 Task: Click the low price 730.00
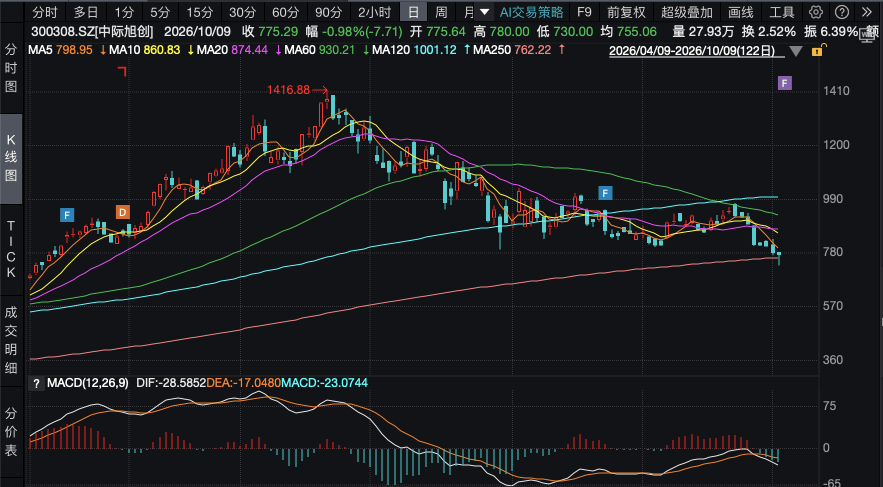pos(573,32)
